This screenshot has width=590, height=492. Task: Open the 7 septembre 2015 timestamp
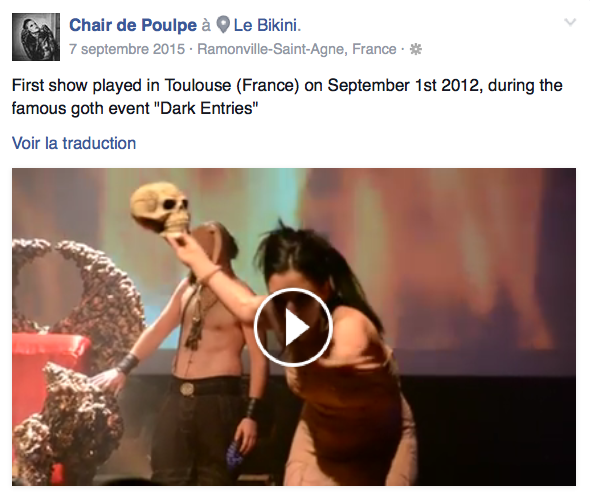click(x=127, y=49)
